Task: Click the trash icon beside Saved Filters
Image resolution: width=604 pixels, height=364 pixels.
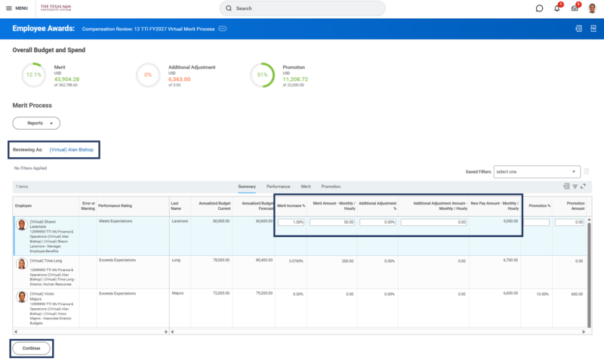Action: point(587,171)
